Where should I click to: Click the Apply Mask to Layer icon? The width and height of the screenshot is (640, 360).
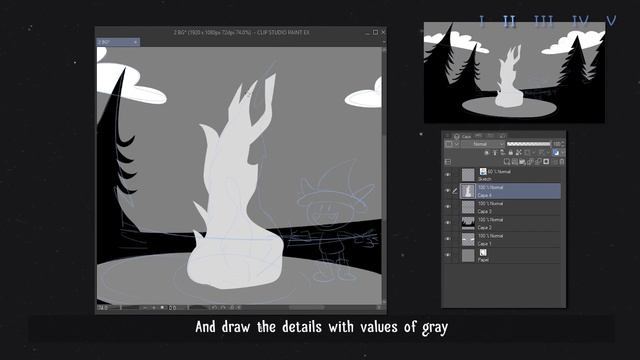[x=554, y=162]
